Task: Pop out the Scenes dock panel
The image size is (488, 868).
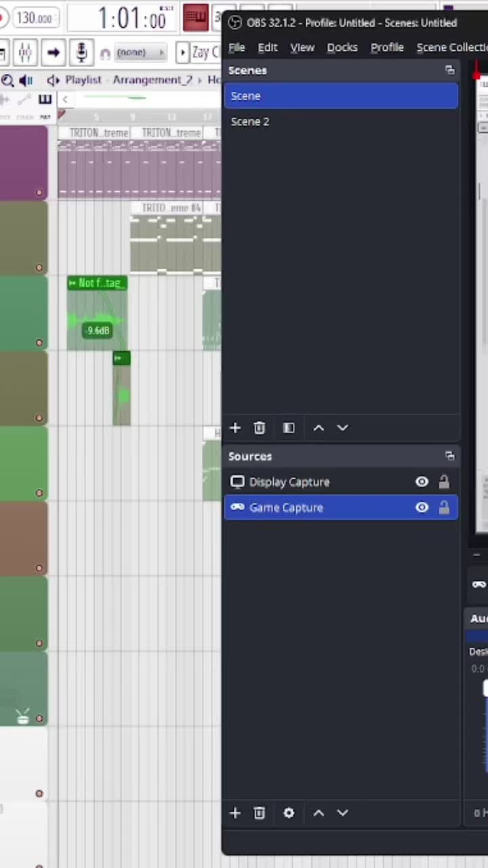Action: coord(450,71)
